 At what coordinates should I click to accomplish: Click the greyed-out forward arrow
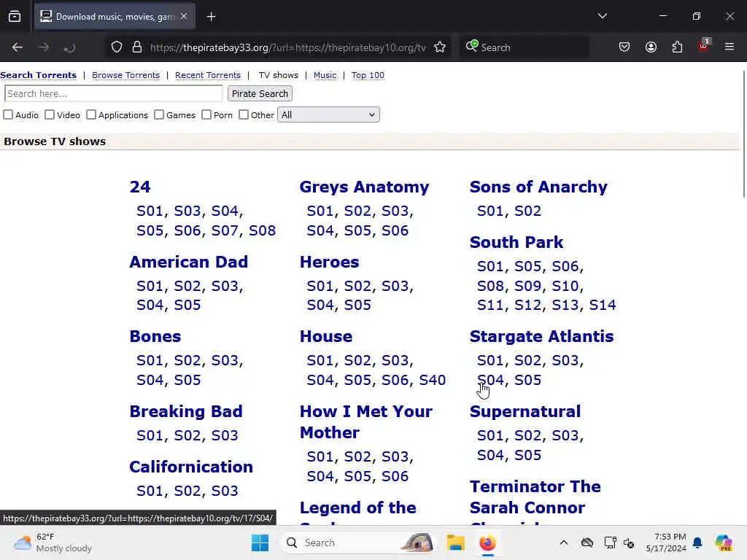44,47
